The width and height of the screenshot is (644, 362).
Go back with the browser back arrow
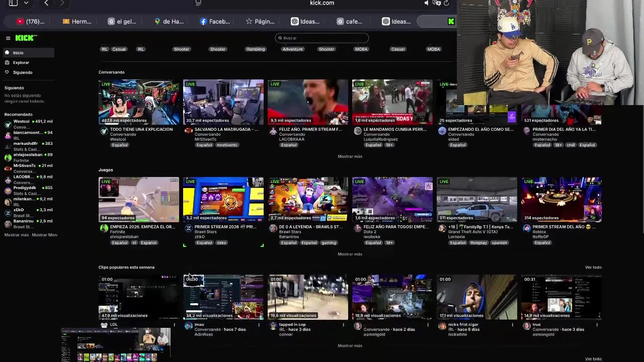[46, 3]
